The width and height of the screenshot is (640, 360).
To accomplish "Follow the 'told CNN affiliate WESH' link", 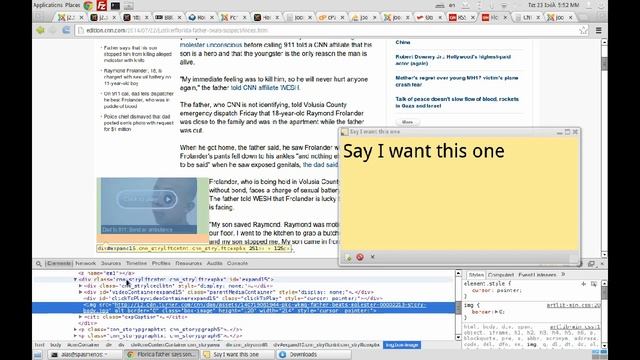I will (265, 88).
